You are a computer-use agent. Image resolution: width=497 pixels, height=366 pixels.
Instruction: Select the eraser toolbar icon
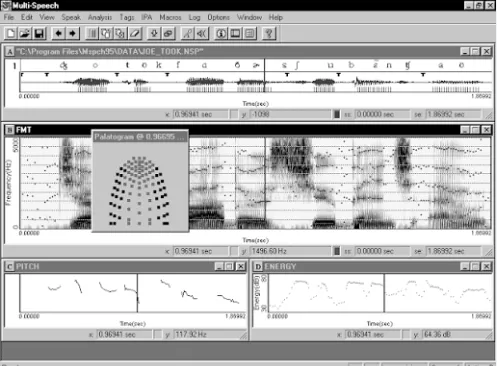pyautogui.click(x=135, y=33)
